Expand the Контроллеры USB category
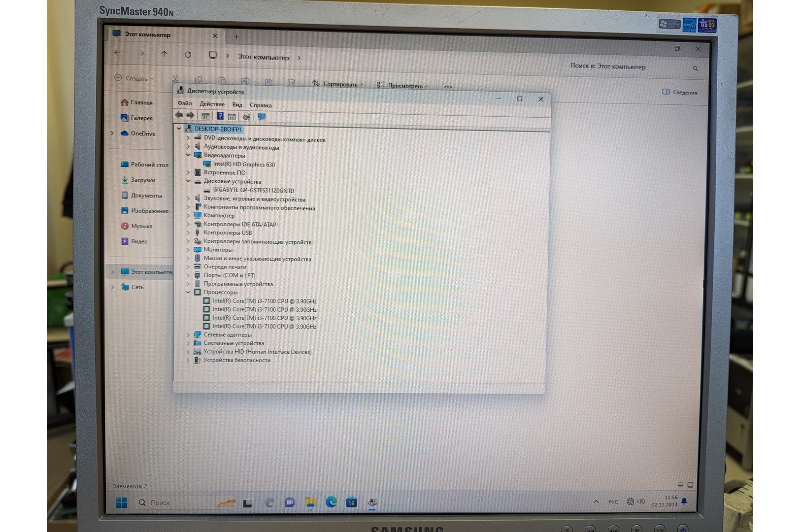Viewport: 800px width, 532px height. tap(188, 233)
